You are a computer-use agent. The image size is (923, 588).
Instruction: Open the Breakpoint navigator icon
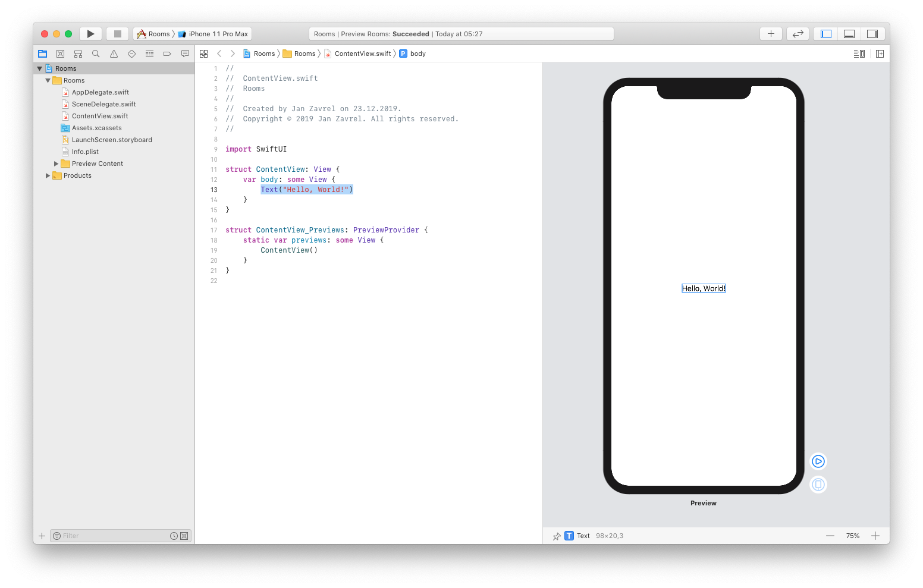pyautogui.click(x=167, y=53)
